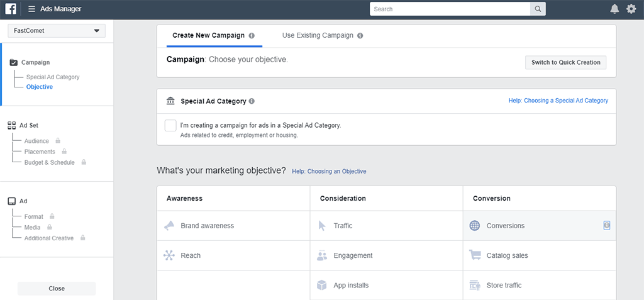Screen dimensions: 644x300
Task: Click the Store traffic shop icon
Action: (x=475, y=285)
